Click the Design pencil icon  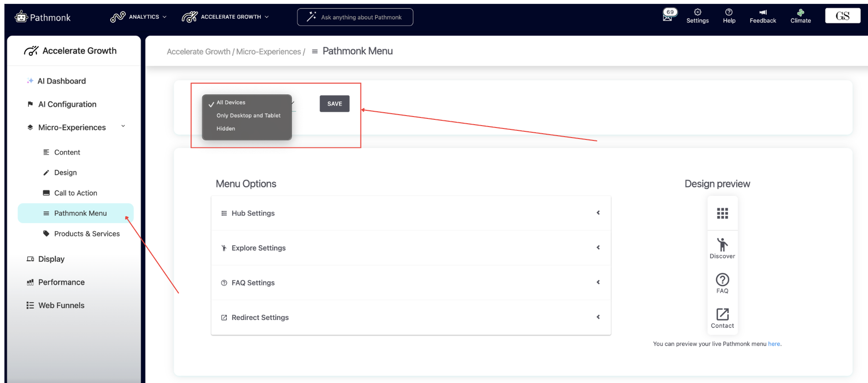(46, 172)
